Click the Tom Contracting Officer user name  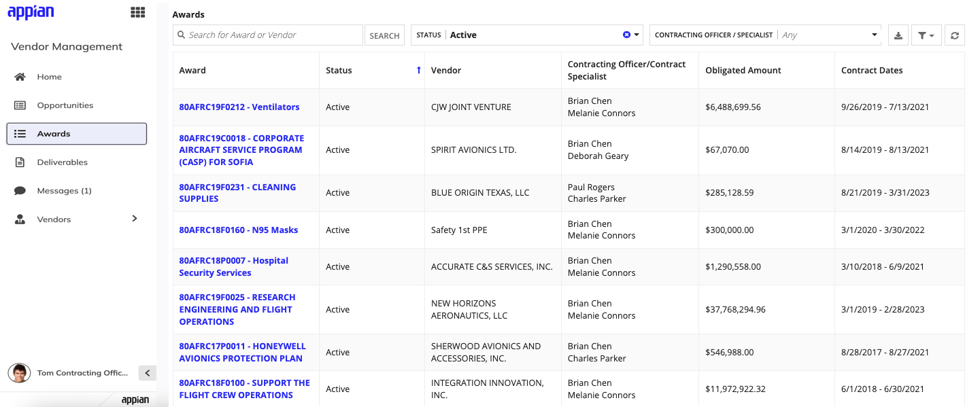tap(82, 373)
